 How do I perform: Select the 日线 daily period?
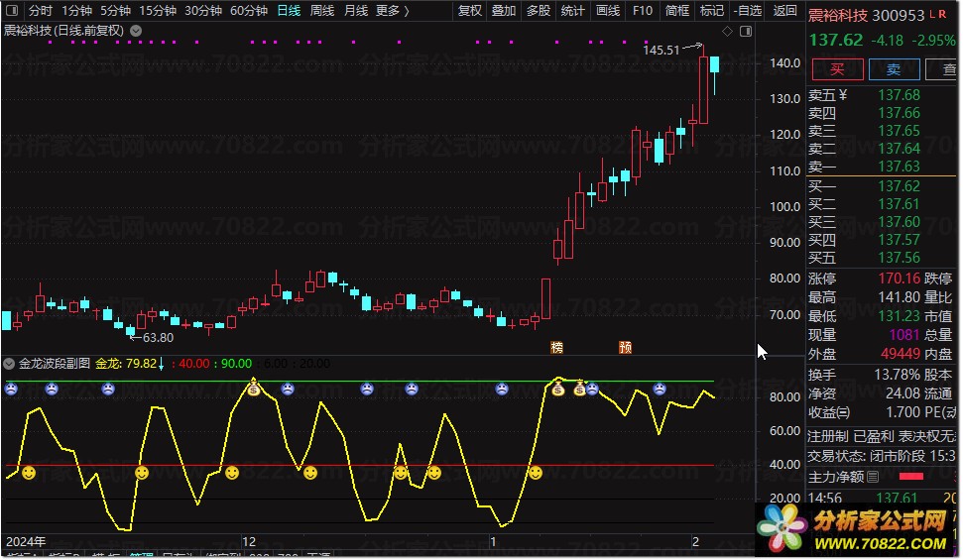click(x=289, y=11)
